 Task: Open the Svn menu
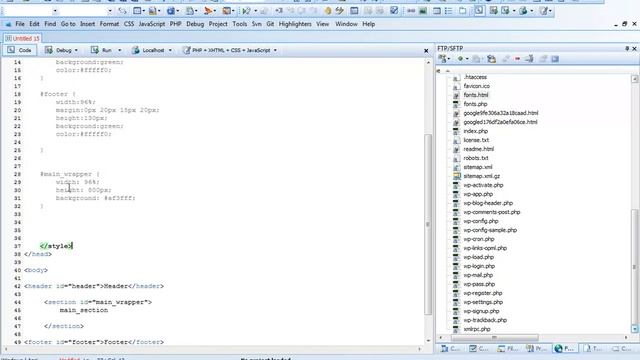[256, 24]
